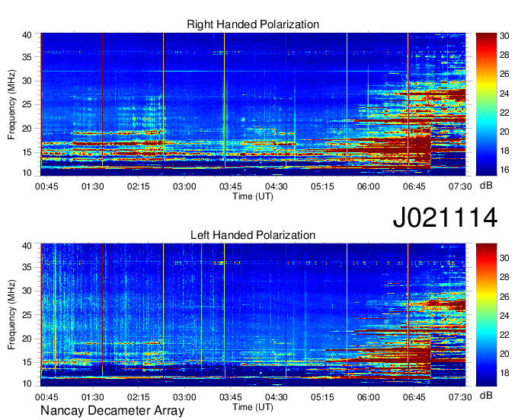Screen dimensions: 518x420
Task: Click the "35" frequency tick of the Right Handed plot
Action: [x=27, y=57]
